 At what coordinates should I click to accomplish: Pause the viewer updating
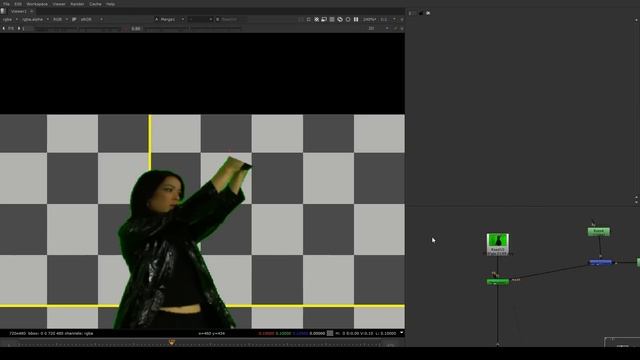coord(356,19)
